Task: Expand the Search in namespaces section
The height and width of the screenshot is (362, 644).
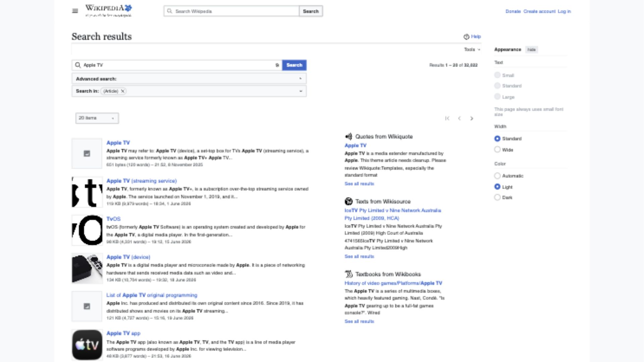Action: click(x=189, y=91)
